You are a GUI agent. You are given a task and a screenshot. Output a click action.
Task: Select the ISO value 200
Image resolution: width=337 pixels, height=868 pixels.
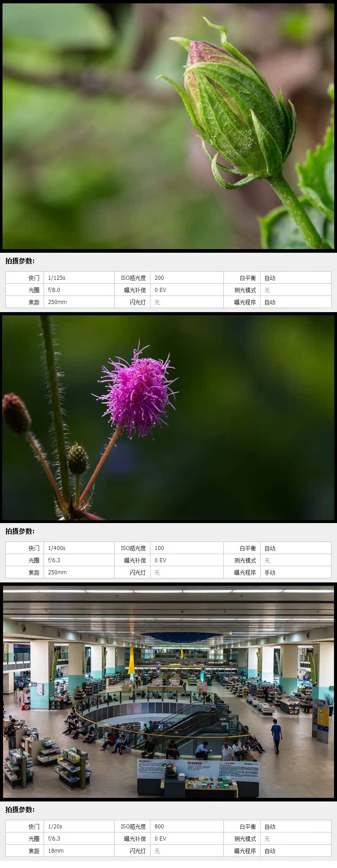click(159, 278)
